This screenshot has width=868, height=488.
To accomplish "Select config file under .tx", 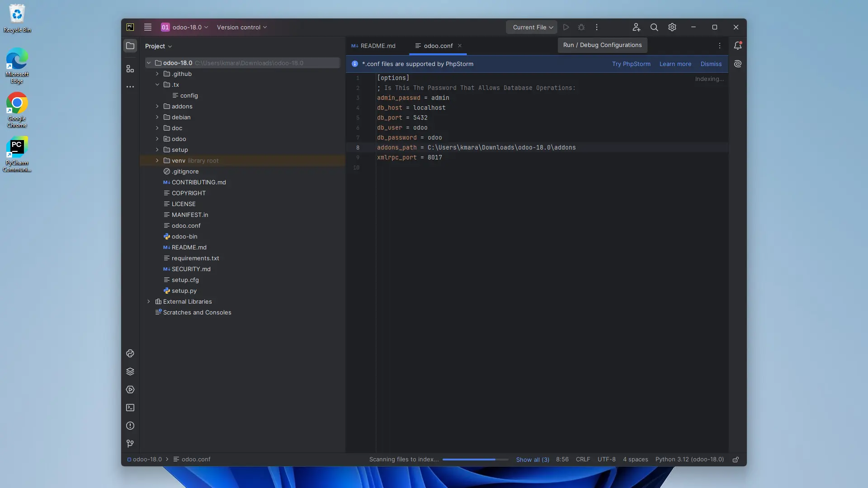I will click(189, 95).
